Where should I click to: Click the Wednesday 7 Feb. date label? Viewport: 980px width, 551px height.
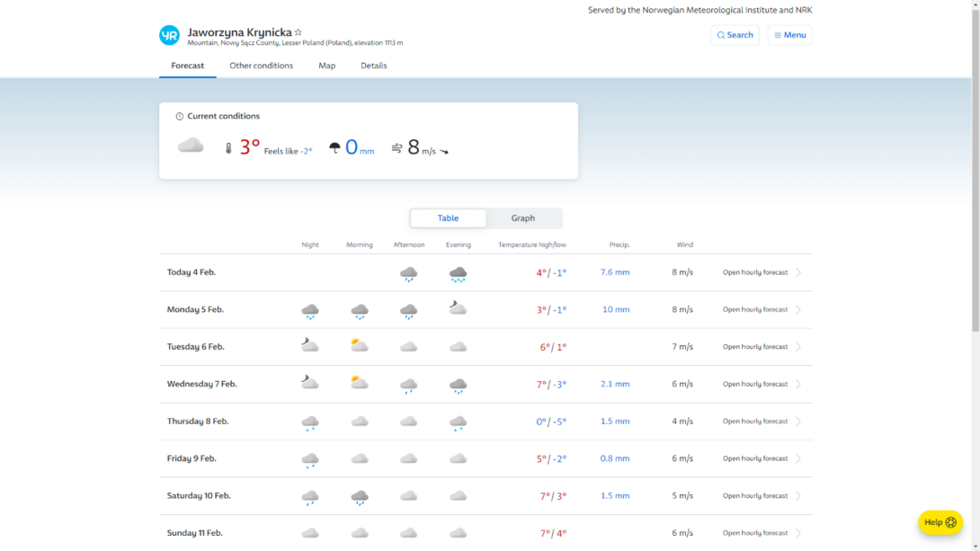202,384
